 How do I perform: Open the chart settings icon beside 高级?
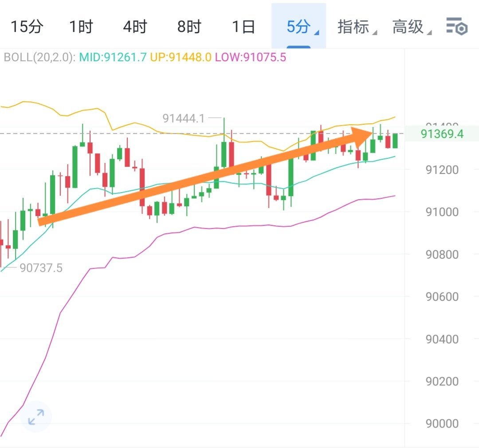(x=457, y=27)
